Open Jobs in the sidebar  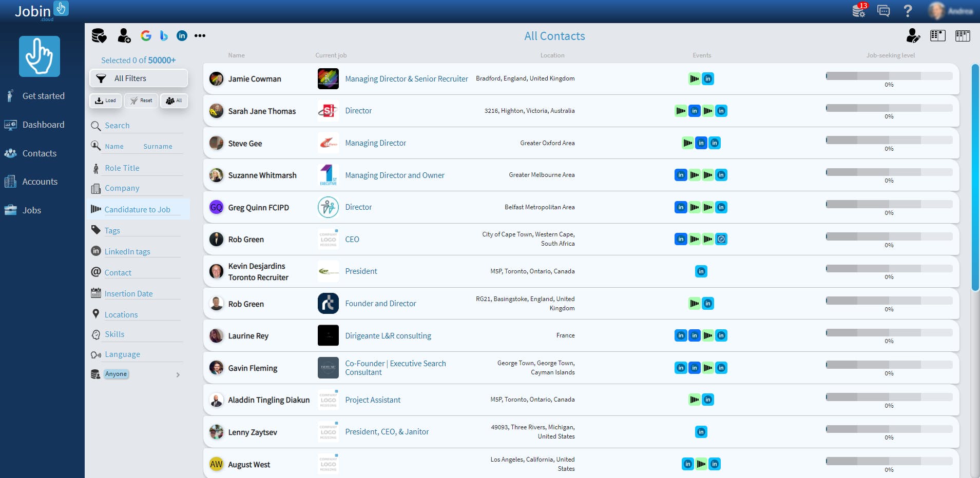click(x=23, y=210)
